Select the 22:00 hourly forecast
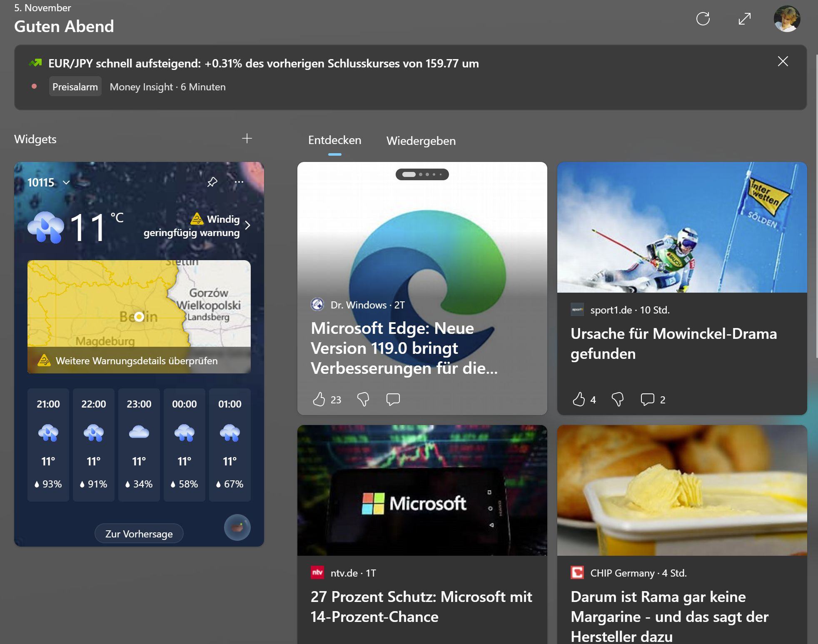This screenshot has width=818, height=644. point(94,445)
